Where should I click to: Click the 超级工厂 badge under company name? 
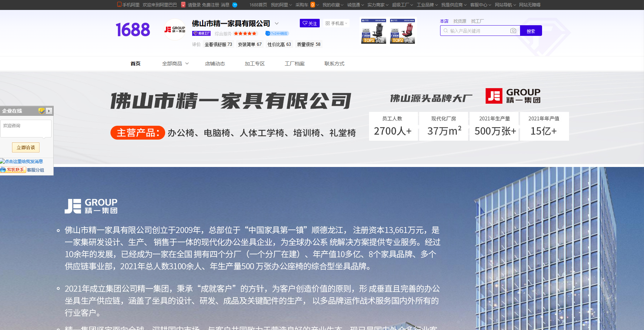[201, 33]
